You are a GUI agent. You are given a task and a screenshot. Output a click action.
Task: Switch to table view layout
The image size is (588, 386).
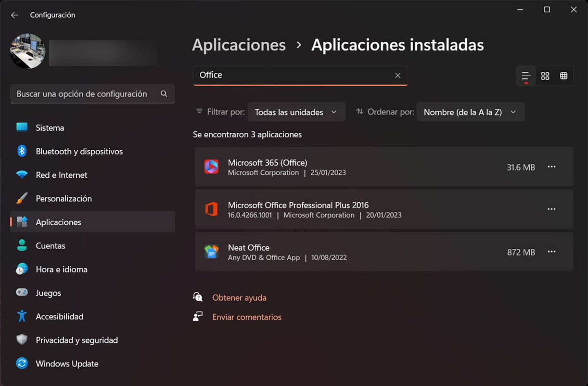pyautogui.click(x=564, y=76)
